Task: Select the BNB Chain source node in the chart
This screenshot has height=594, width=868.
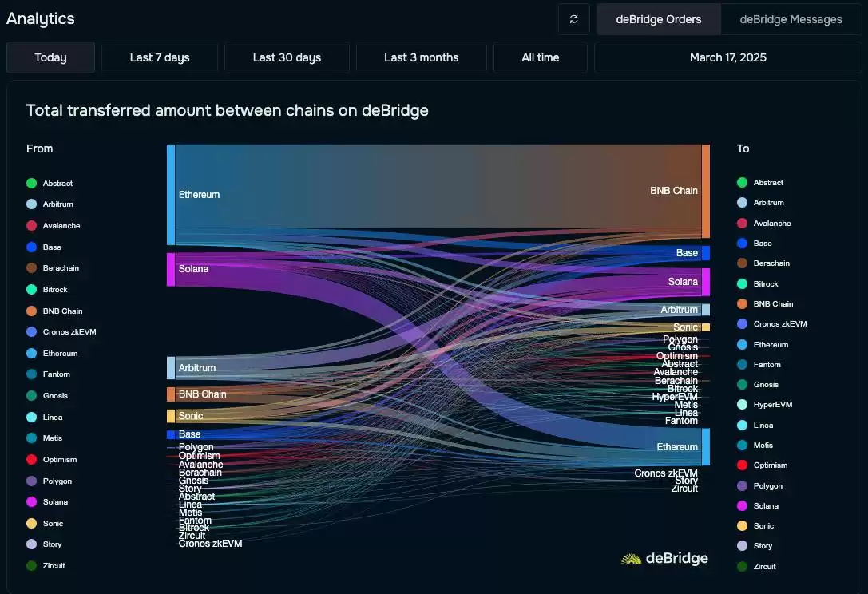Action: click(x=171, y=394)
